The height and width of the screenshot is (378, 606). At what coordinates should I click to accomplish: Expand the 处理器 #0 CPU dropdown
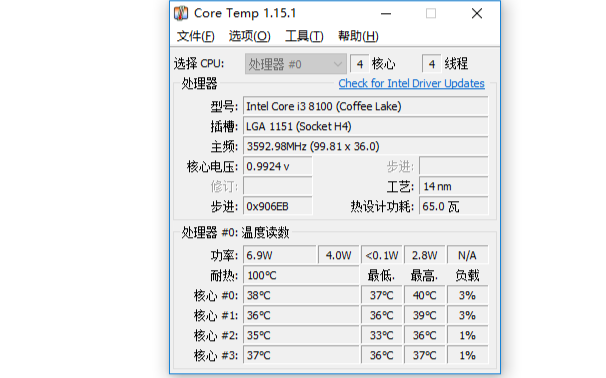pos(296,64)
